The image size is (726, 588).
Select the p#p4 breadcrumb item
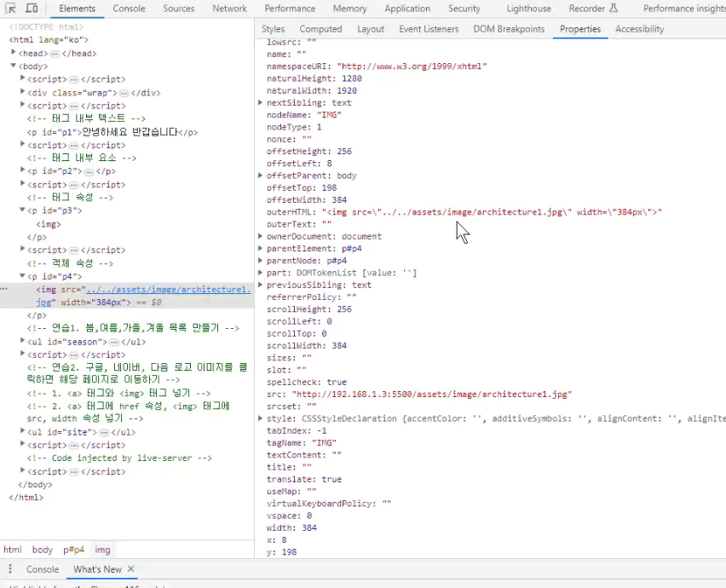pyautogui.click(x=73, y=550)
